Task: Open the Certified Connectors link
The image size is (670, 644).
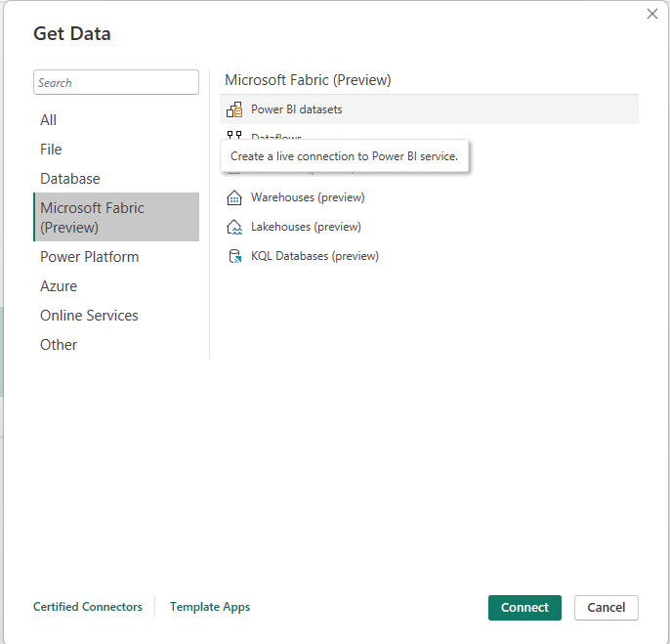Action: pos(88,607)
